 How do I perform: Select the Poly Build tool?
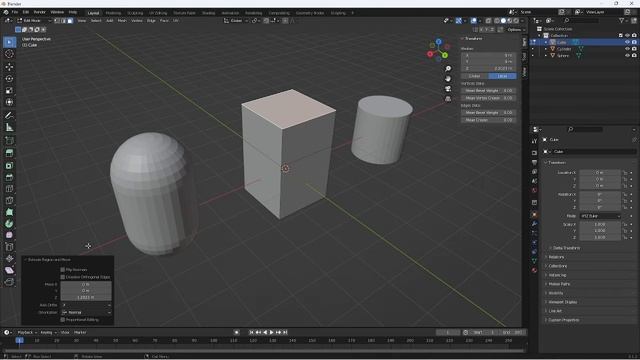9,212
